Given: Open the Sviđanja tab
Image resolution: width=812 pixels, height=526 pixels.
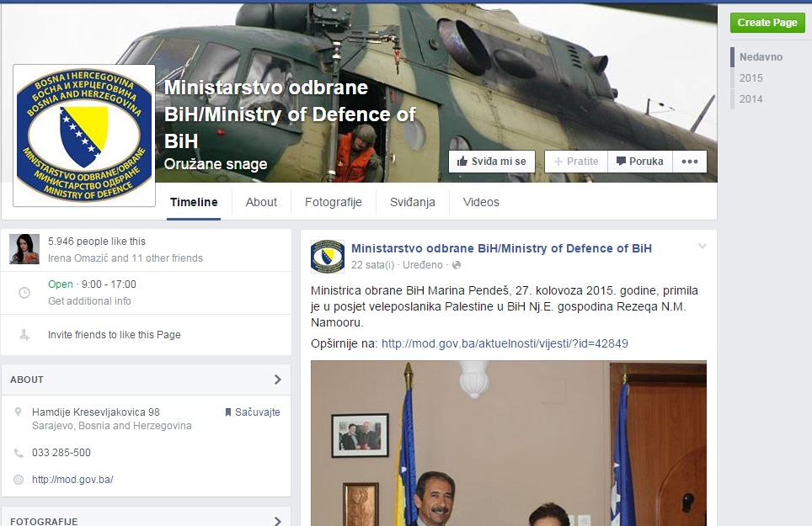Looking at the screenshot, I should tap(412, 202).
